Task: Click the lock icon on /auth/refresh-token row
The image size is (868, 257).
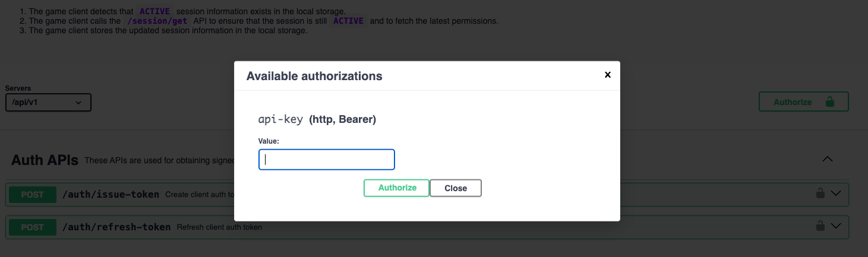Action: (820, 226)
